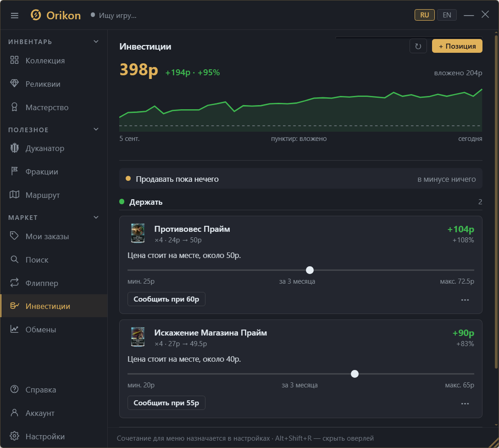This screenshot has height=448, width=499.
Task: Click Сообщить при 55р button
Action: 166,403
